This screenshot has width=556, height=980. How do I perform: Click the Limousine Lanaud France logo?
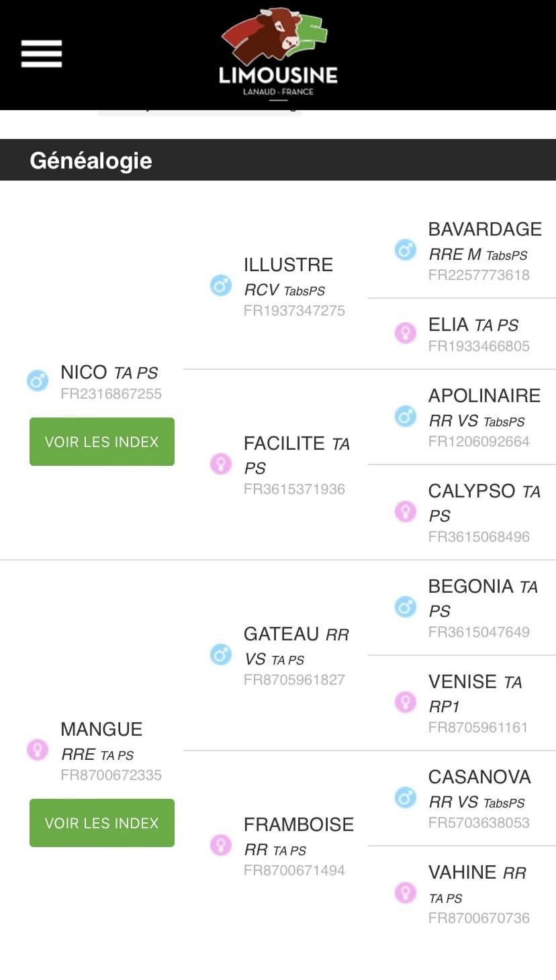[278, 54]
